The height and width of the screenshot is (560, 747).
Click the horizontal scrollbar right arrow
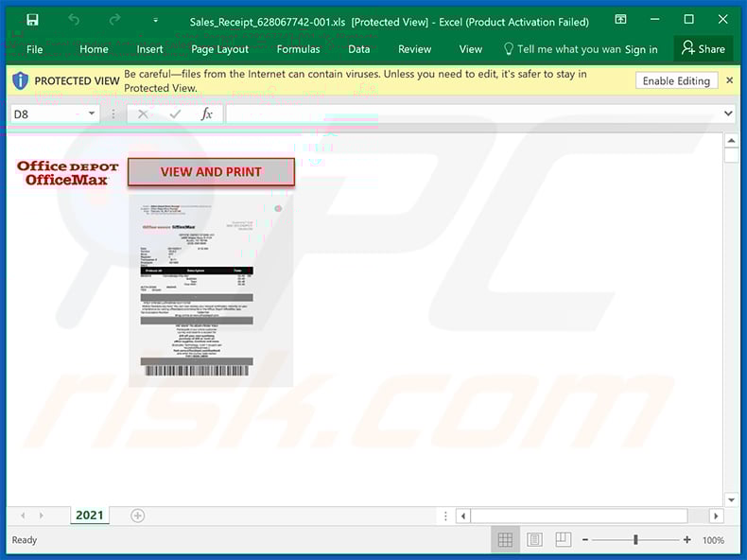pos(715,516)
